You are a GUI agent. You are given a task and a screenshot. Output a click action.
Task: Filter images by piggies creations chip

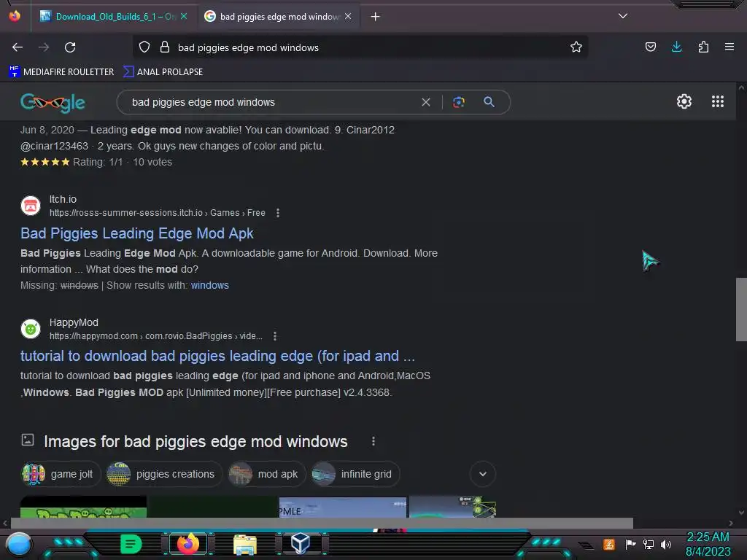coord(164,474)
